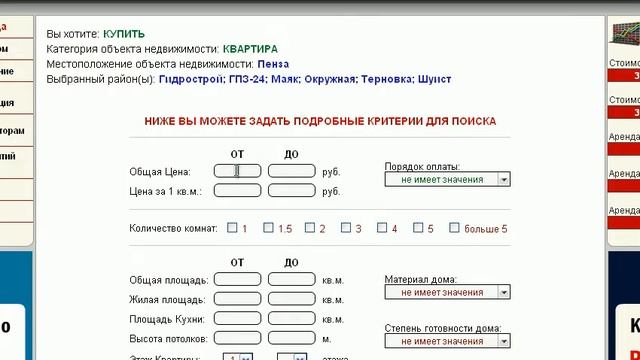Click the red heading 'НИЖЕ ВЫ МОЖЕТЕ ЗАДАТЬ ПОДРОБНЫЕ КРИТЕРИИ'
This screenshot has width=640, height=360.
point(320,121)
